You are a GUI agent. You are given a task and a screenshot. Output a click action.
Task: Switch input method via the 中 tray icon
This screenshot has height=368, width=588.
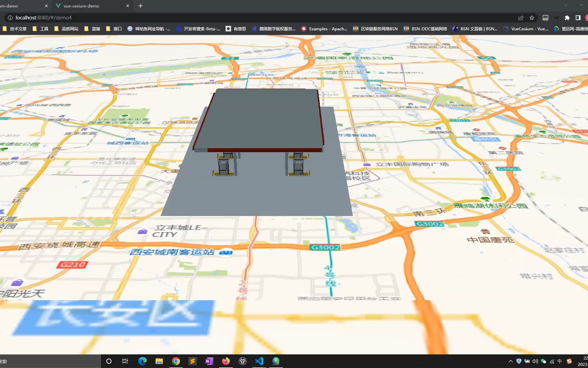click(x=559, y=361)
